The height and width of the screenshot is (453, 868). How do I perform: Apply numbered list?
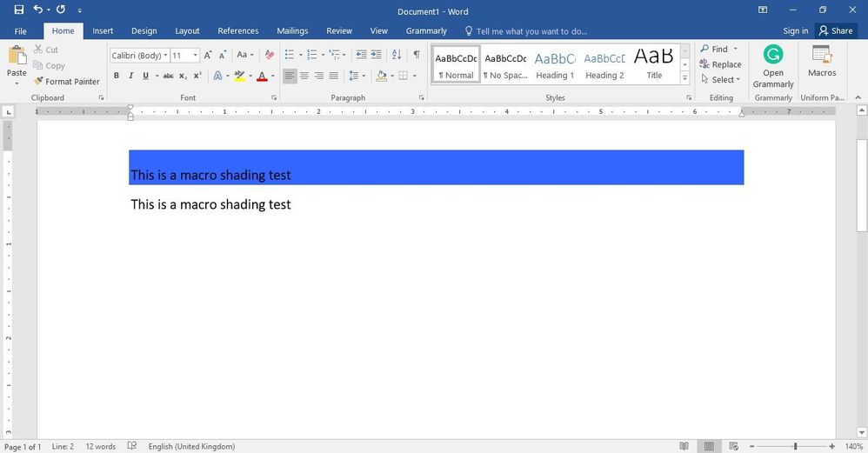pos(312,54)
